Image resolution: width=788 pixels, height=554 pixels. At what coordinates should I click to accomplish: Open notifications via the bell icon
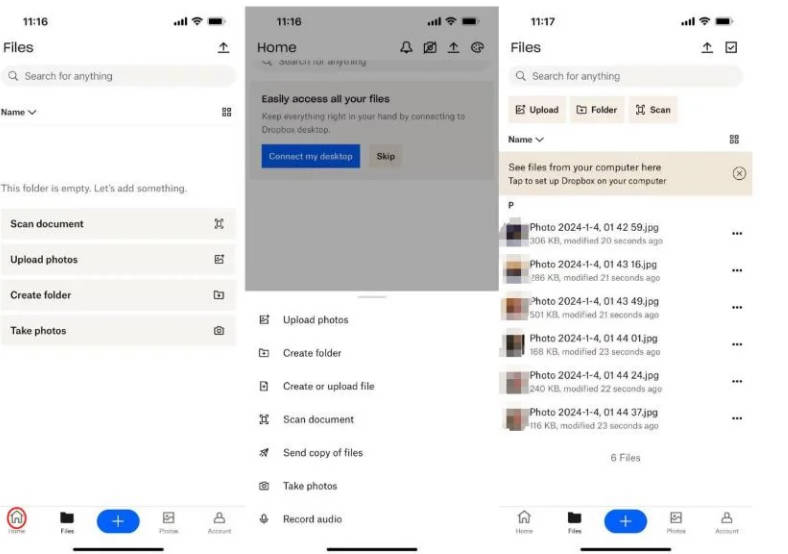tap(406, 48)
